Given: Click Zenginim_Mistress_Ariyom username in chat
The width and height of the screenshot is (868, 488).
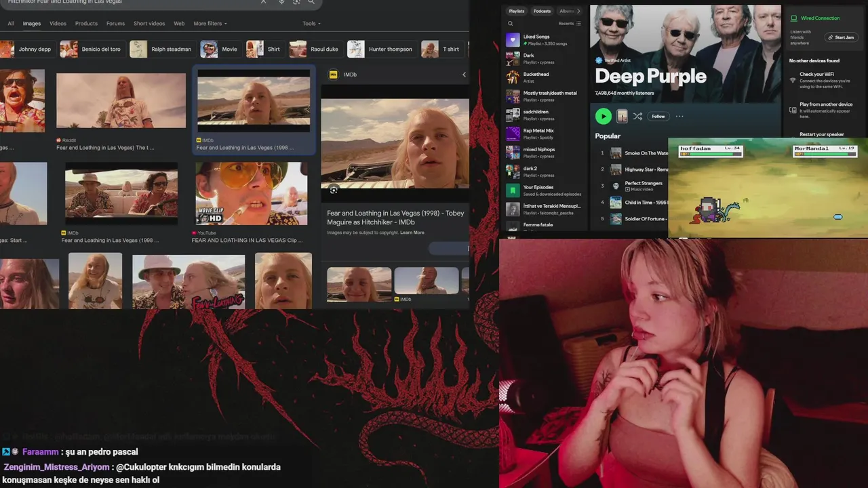Looking at the screenshot, I should (56, 467).
